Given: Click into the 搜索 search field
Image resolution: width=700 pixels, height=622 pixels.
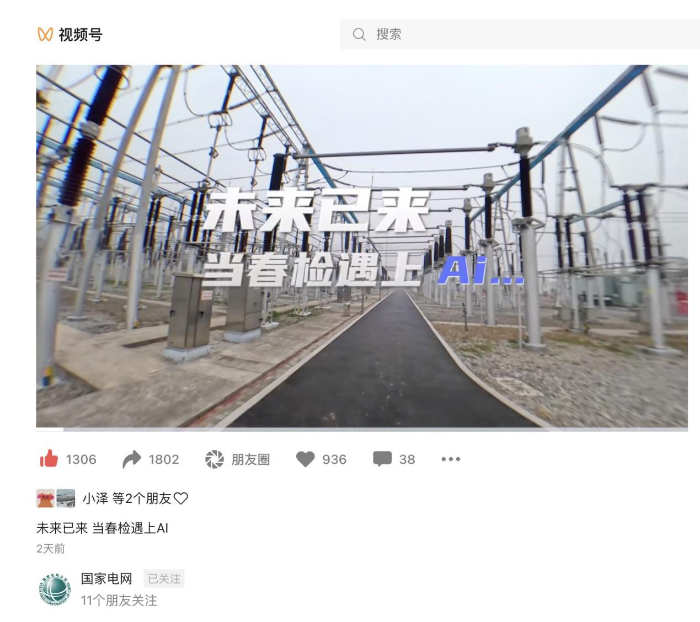Looking at the screenshot, I should (x=520, y=34).
